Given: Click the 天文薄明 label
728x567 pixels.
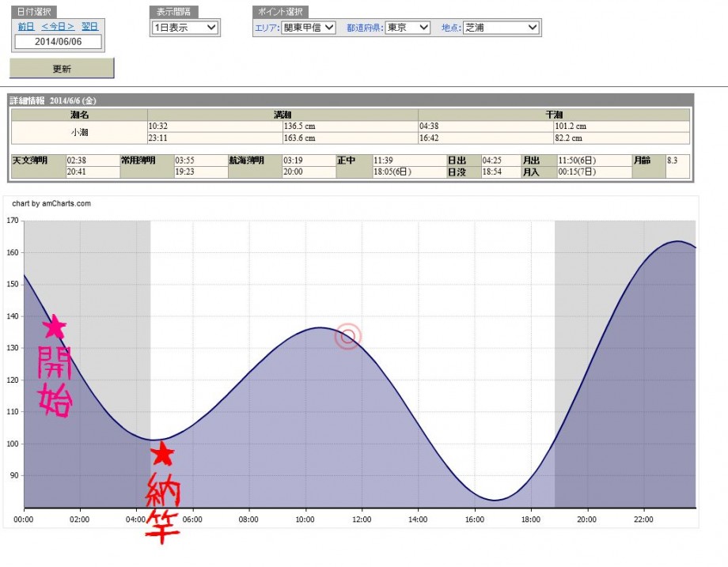Looking at the screenshot, I should [30, 161].
